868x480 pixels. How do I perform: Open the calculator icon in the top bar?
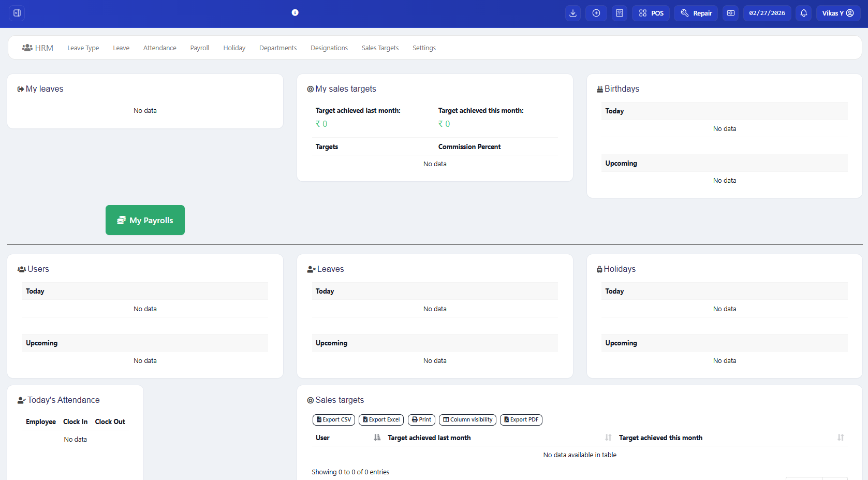[x=619, y=13]
